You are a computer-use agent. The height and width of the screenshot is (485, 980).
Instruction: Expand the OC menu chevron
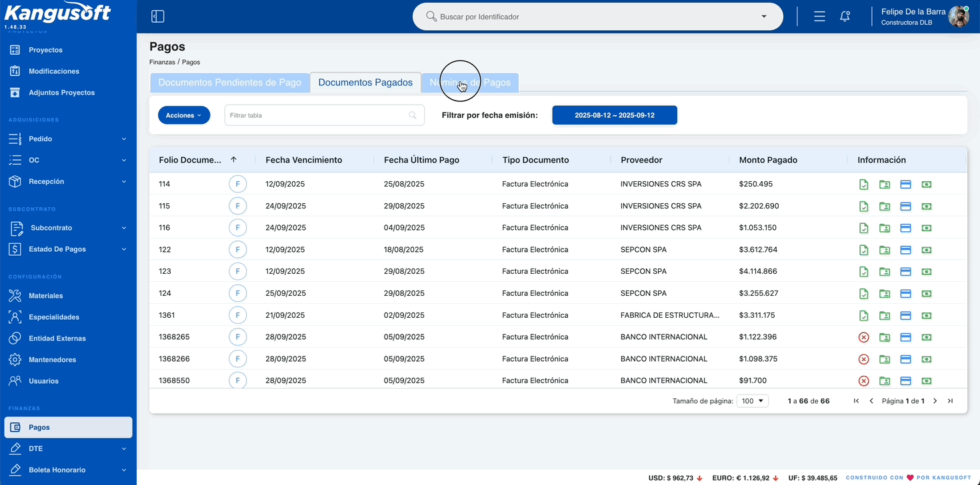point(124,161)
